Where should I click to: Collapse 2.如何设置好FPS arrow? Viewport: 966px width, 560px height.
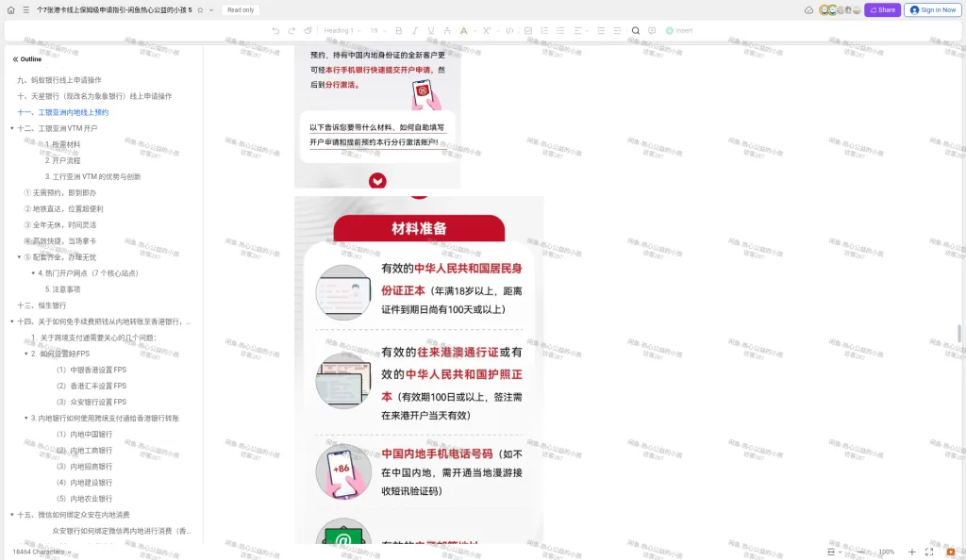point(25,354)
